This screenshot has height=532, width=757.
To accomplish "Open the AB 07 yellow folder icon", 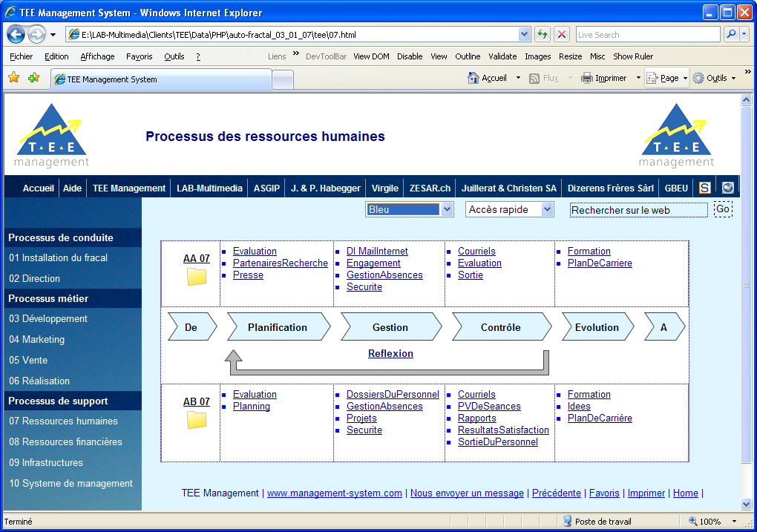I will pyautogui.click(x=197, y=420).
